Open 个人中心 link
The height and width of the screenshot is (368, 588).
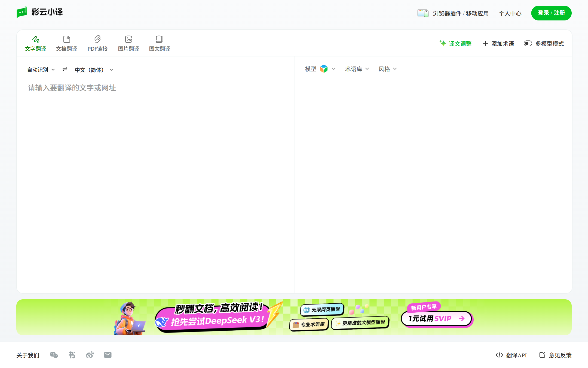(510, 13)
